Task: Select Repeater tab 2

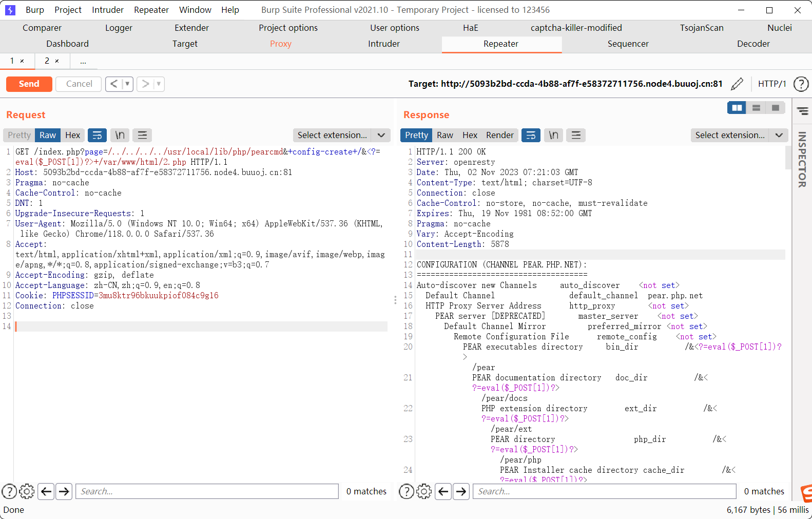Action: (47, 61)
